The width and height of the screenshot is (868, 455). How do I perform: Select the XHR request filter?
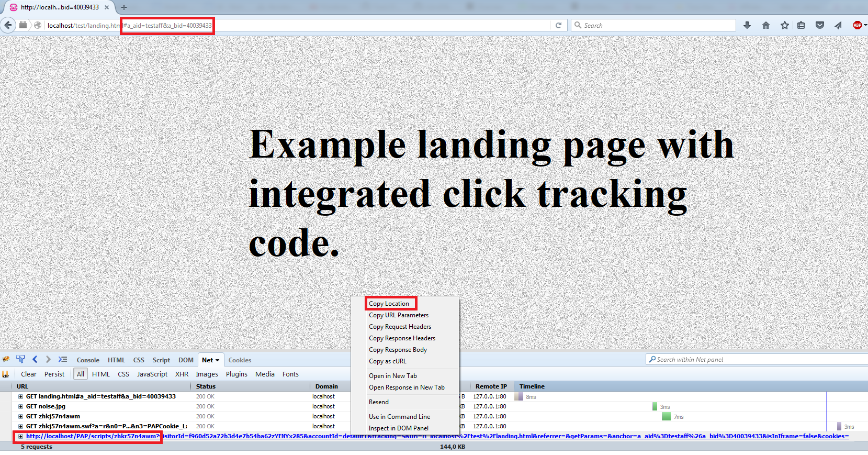182,374
